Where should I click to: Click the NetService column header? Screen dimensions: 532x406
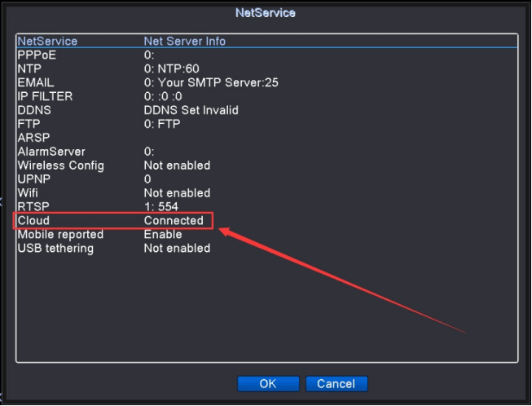pos(47,41)
